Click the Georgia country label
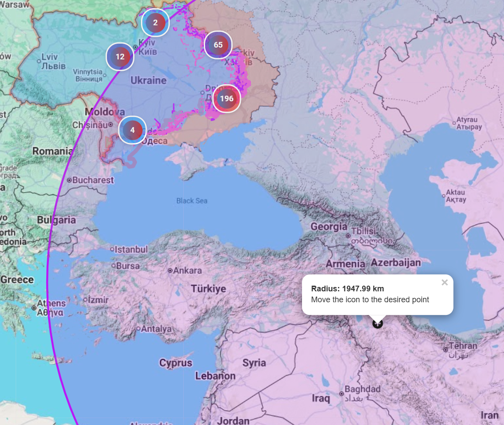Screen dimensions: 504x425 coord(329,227)
